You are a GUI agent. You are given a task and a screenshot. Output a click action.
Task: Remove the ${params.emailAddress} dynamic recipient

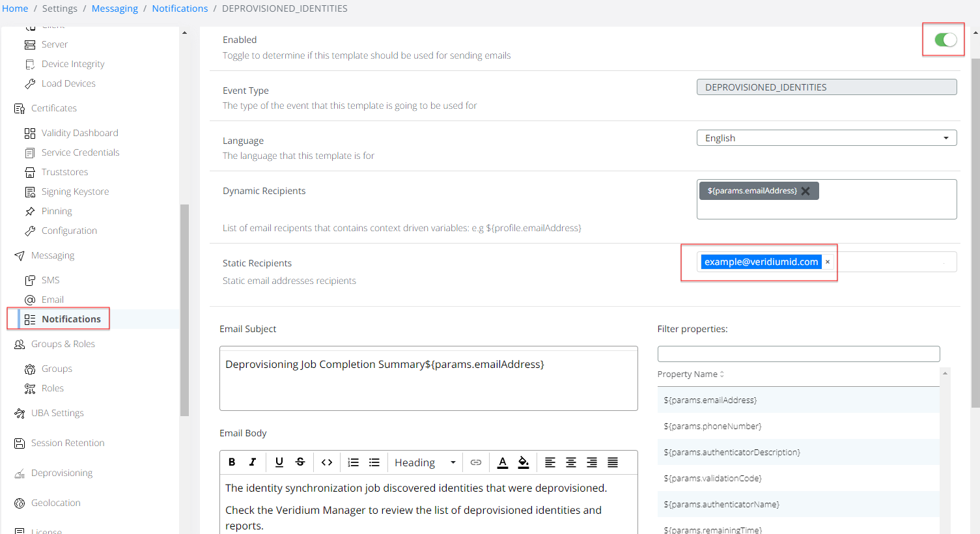805,191
